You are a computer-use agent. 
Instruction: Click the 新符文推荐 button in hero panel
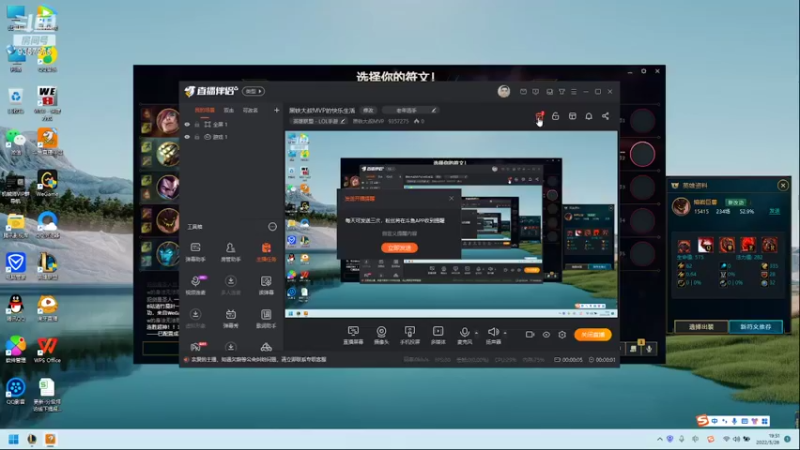click(756, 327)
